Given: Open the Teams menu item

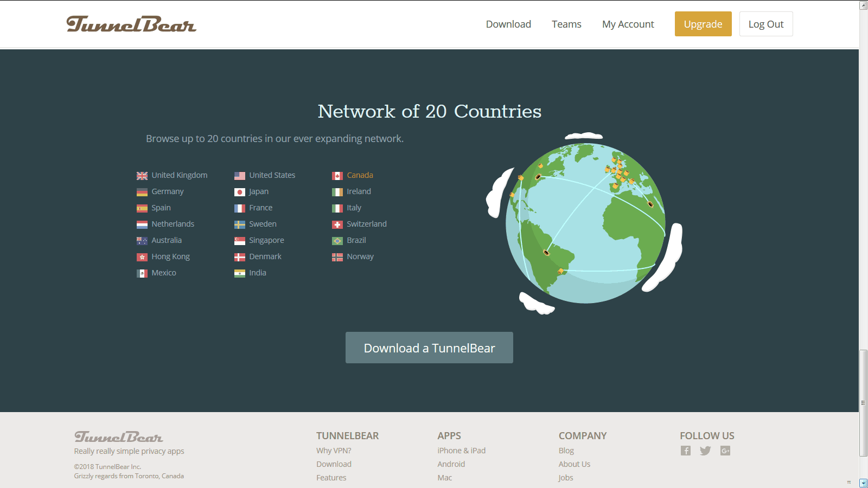Looking at the screenshot, I should (x=566, y=24).
